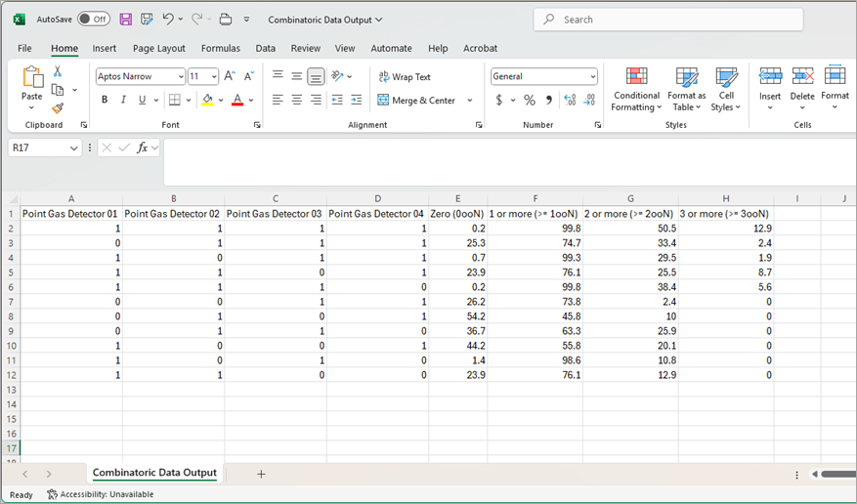Toggle Underline formatting
Screen dimensions: 857x504
tap(142, 100)
